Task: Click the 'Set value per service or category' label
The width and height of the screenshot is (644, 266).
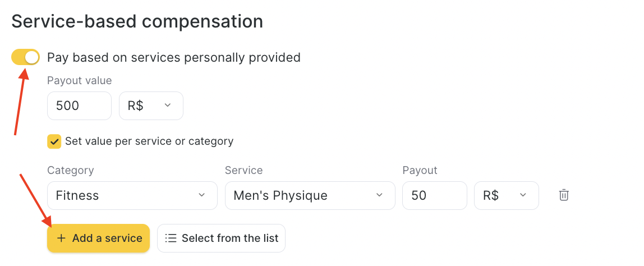Action: pos(149,141)
